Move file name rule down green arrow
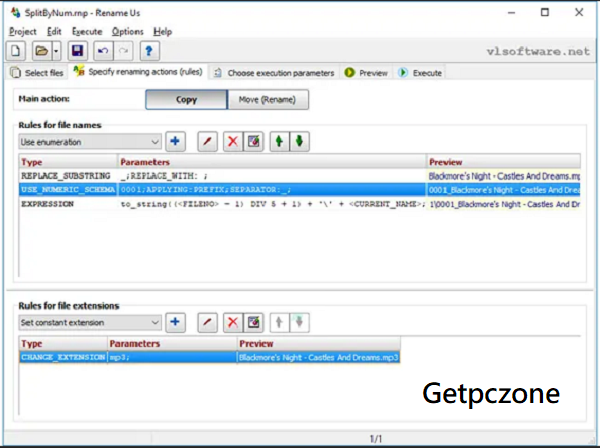The image size is (600, 448). [299, 142]
